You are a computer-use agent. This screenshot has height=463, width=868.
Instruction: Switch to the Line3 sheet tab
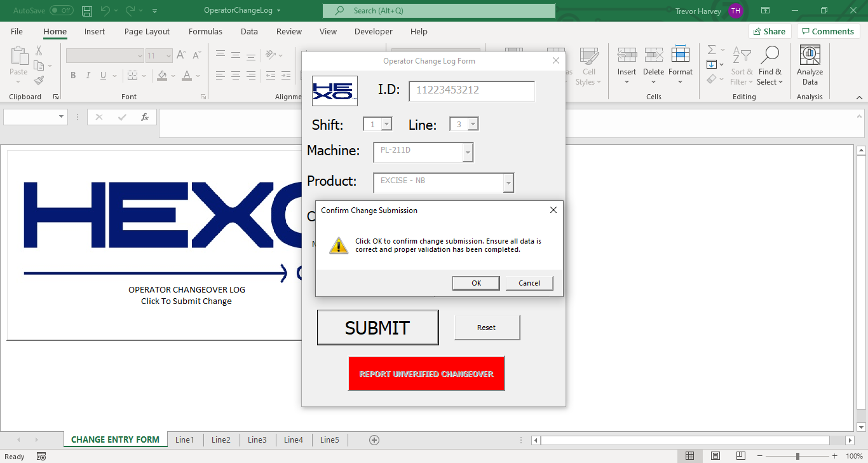click(257, 439)
